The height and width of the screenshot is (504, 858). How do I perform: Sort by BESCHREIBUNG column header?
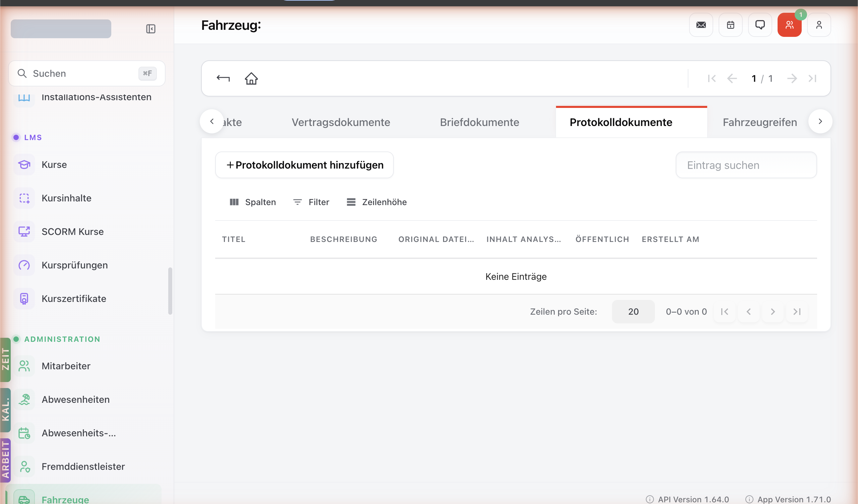coord(344,239)
